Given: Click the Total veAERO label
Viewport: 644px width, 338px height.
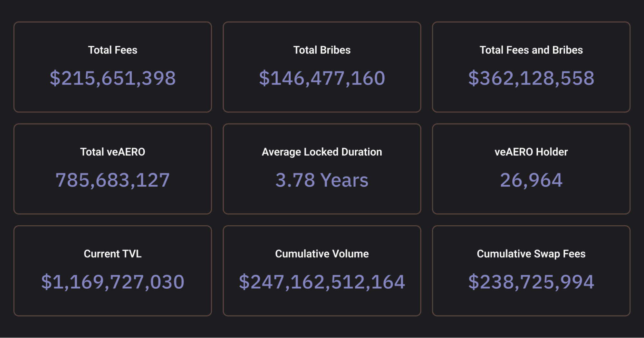Looking at the screenshot, I should 112,152.
